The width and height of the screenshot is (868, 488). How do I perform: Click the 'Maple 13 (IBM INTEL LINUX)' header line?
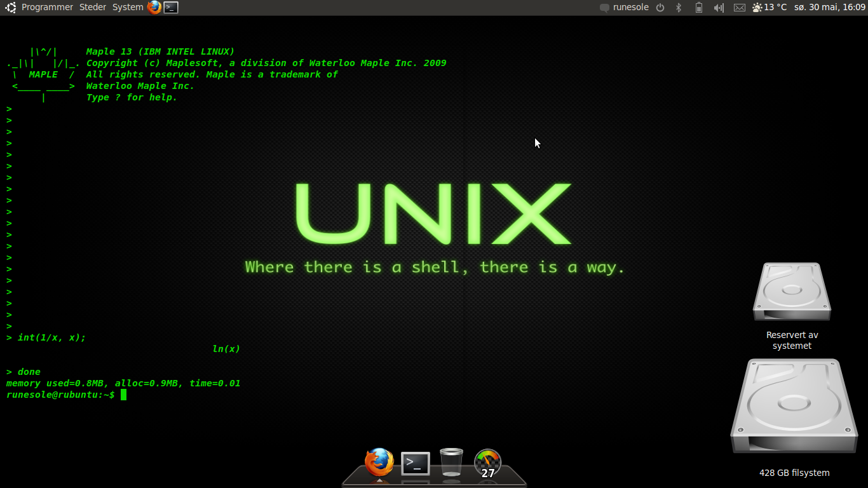(x=160, y=51)
